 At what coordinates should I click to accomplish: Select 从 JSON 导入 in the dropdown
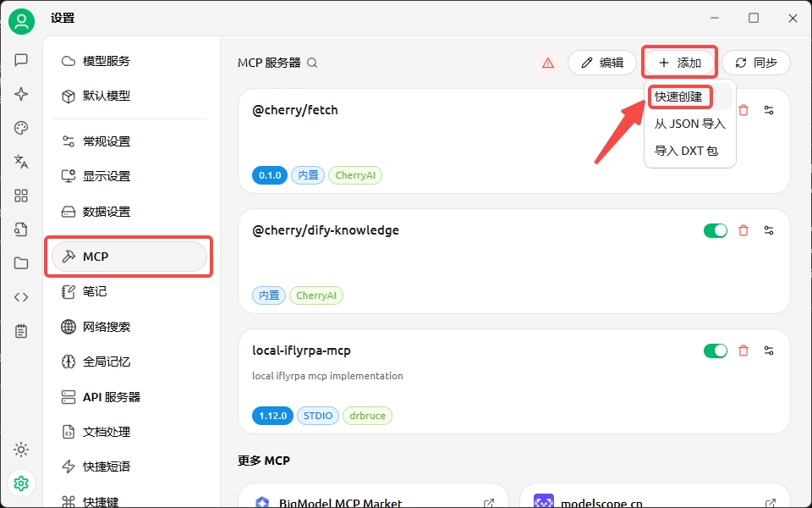coord(689,124)
